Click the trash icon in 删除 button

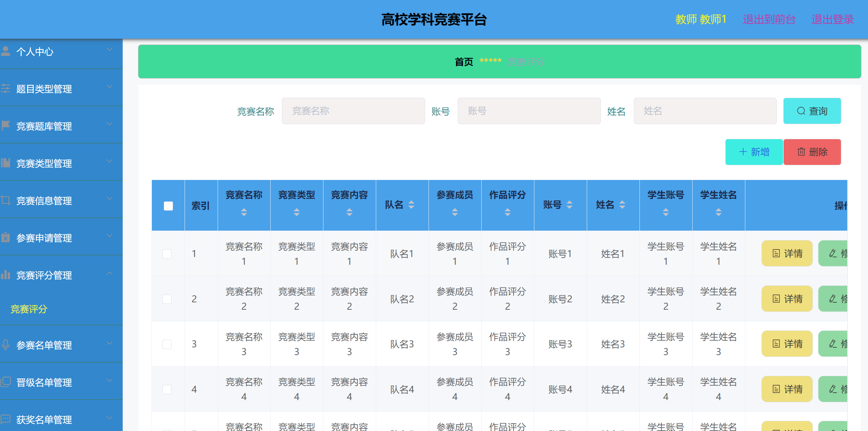[801, 152]
